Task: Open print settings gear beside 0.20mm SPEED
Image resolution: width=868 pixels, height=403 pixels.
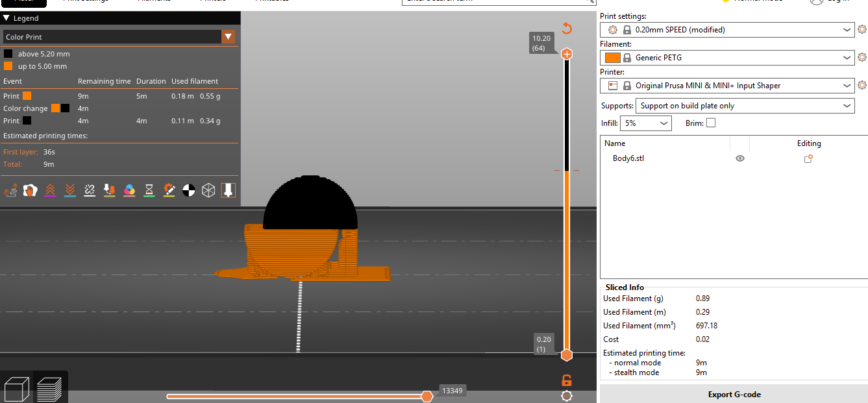Action: (x=862, y=29)
